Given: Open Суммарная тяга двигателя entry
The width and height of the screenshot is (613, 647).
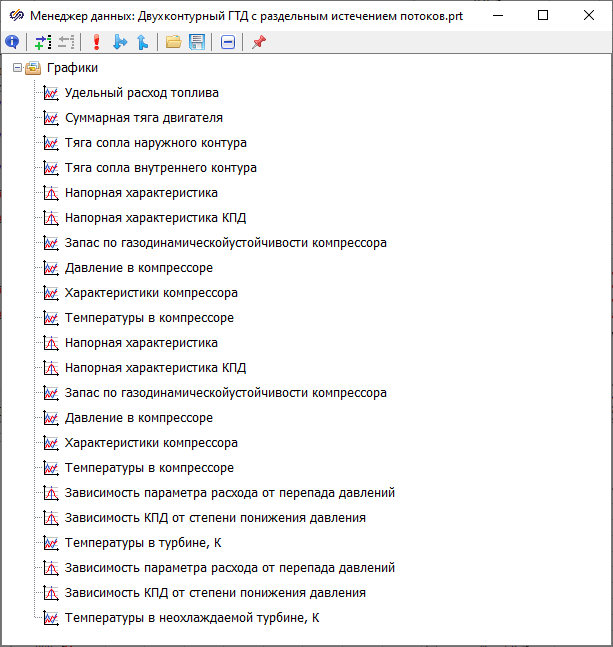Looking at the screenshot, I should click(143, 118).
